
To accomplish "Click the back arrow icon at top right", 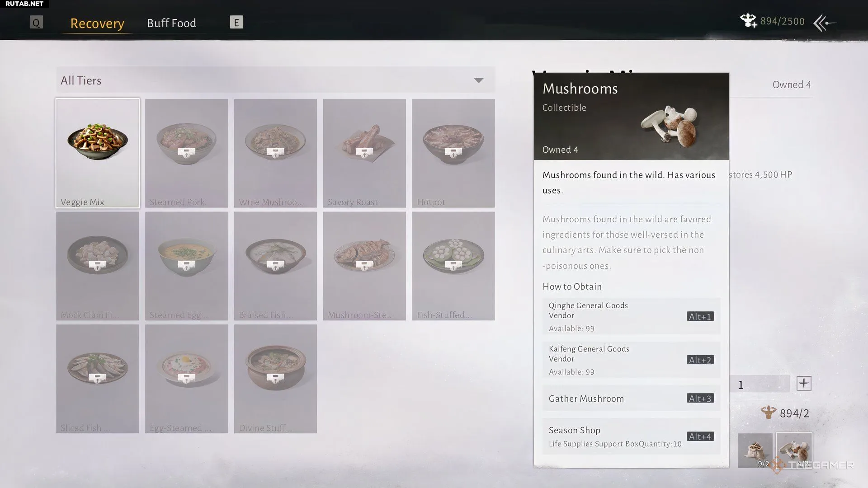I will tap(824, 23).
